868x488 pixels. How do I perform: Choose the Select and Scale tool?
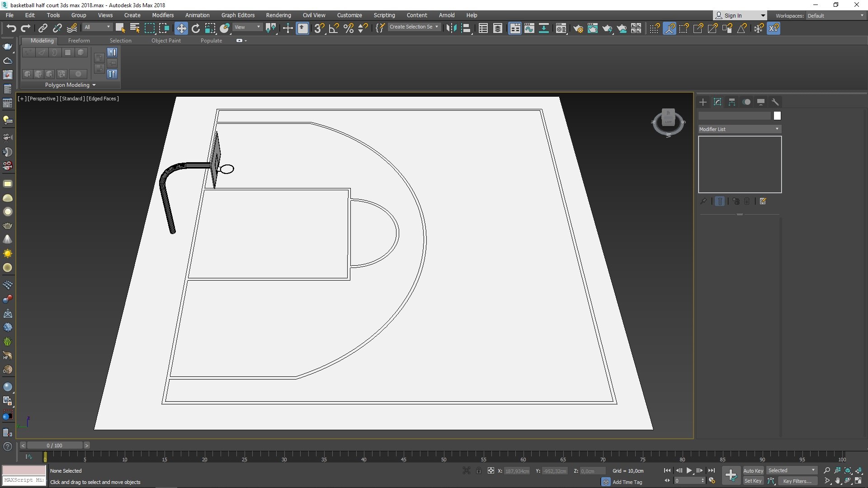(x=210, y=28)
